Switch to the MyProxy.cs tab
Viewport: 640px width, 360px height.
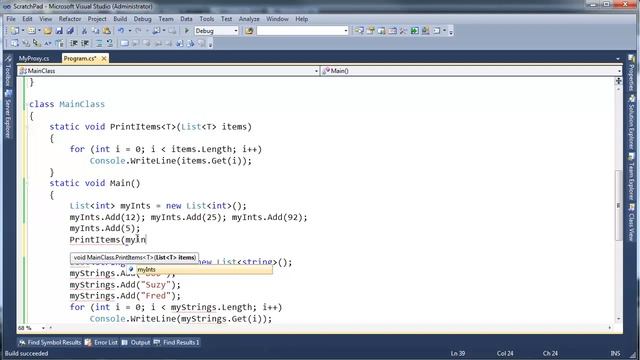coord(34,59)
